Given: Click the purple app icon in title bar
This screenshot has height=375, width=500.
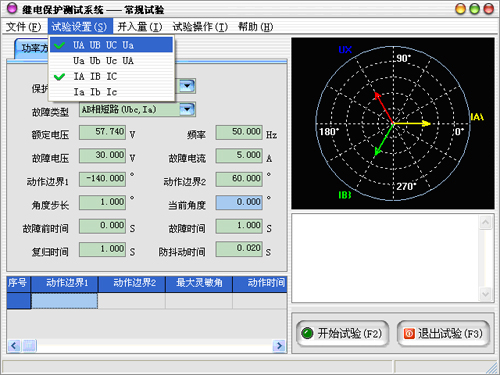Looking at the screenshot, I should tap(12, 8).
